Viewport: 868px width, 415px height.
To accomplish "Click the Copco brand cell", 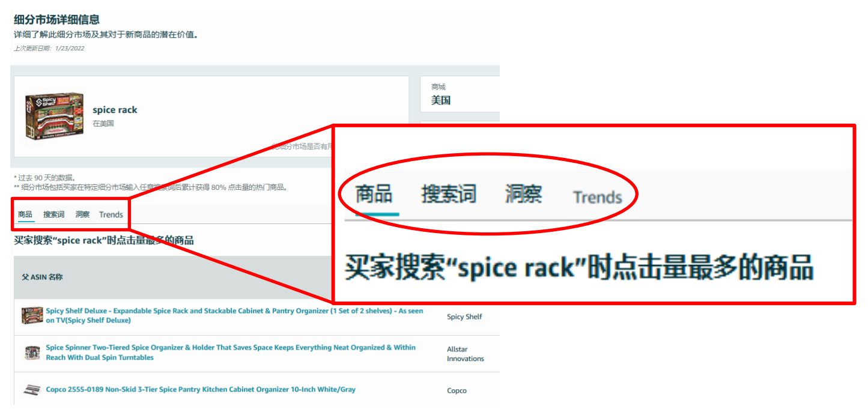I will tap(457, 390).
